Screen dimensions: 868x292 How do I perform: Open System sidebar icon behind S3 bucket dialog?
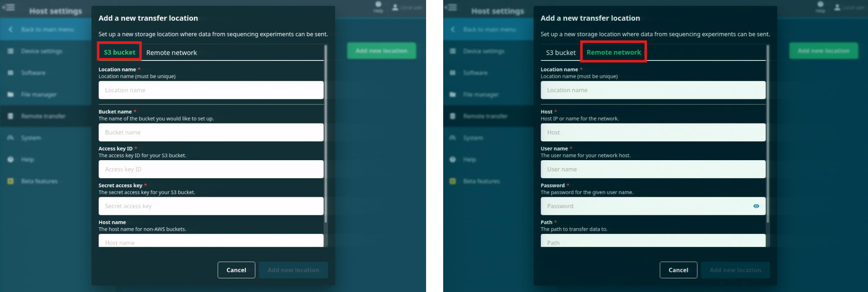pos(10,138)
